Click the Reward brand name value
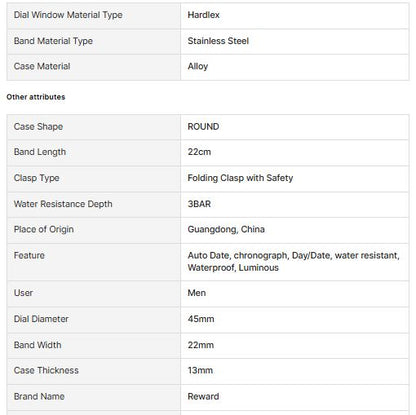Screen dimensions: 416x415 coord(203,397)
